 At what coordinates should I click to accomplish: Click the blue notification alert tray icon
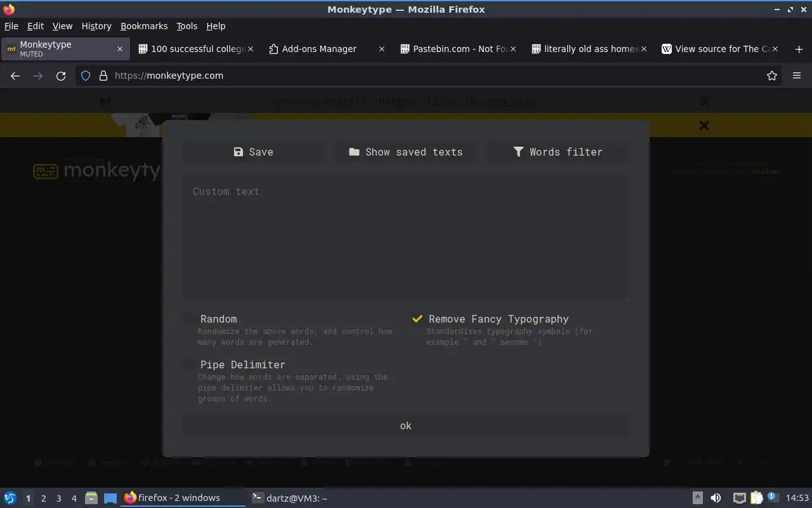(x=772, y=497)
